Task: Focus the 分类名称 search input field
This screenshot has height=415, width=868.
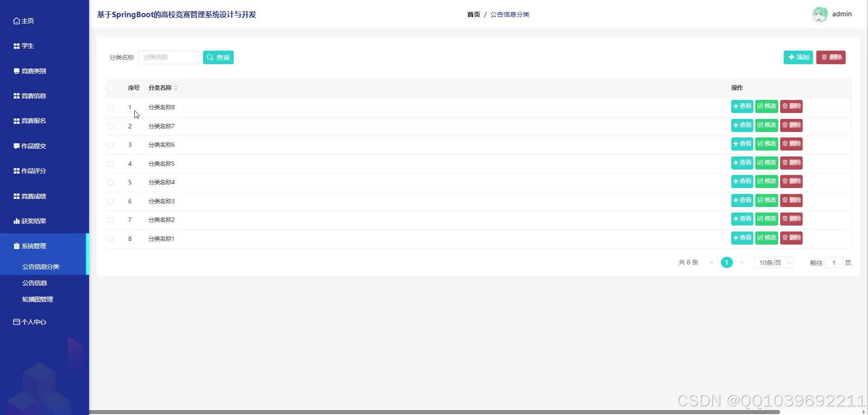Action: tap(168, 57)
